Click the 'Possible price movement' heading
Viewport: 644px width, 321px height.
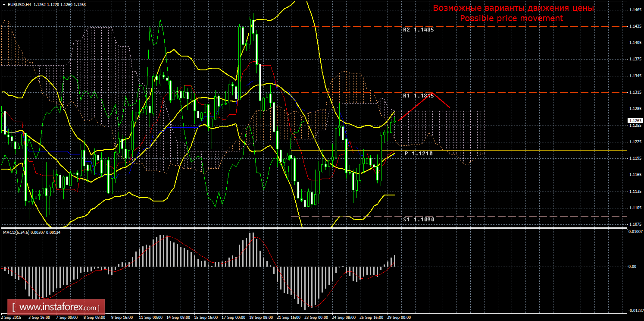tap(511, 18)
